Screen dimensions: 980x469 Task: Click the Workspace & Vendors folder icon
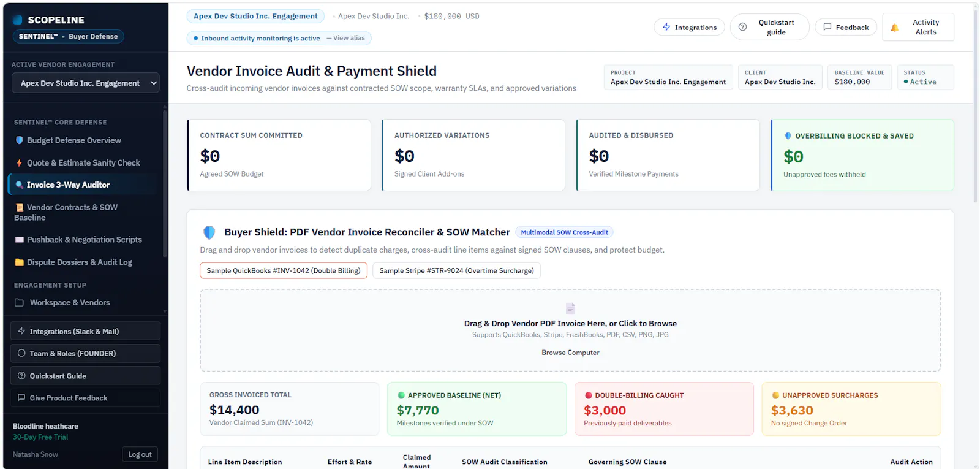pos(19,303)
